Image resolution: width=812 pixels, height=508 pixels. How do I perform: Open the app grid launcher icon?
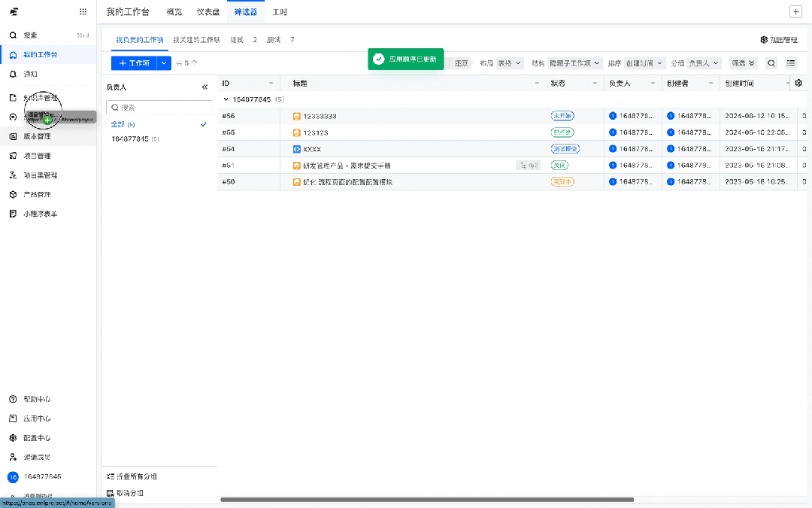tap(83, 11)
